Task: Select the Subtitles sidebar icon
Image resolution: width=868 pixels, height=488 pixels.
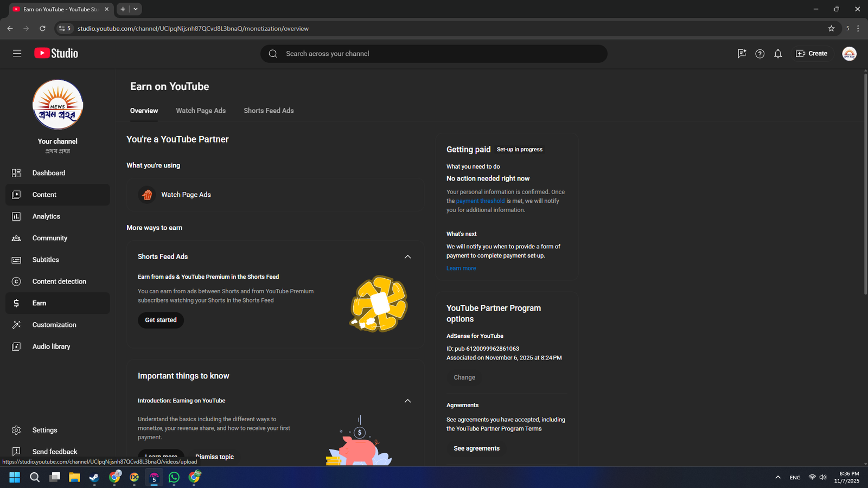Action: [x=16, y=260]
